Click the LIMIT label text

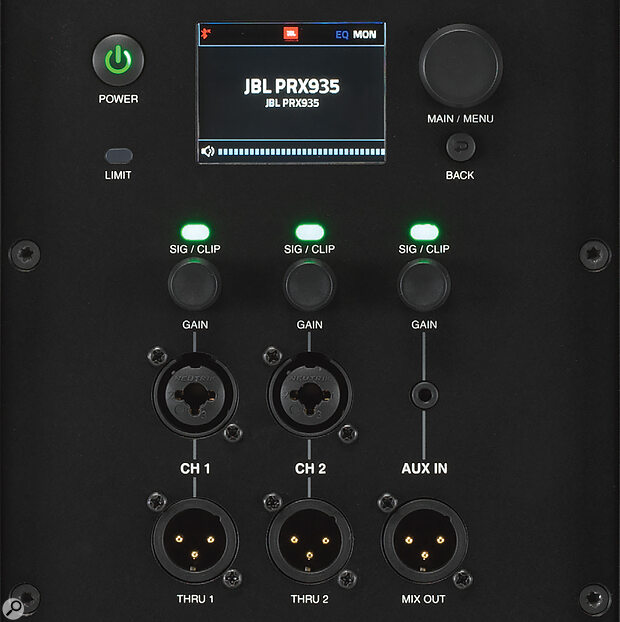point(118,175)
